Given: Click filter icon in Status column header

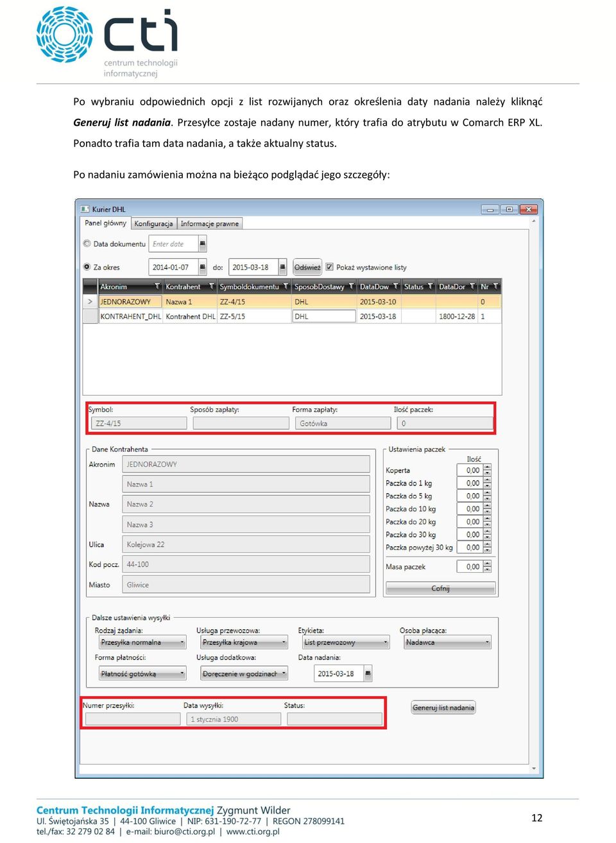Looking at the screenshot, I should pos(430,286).
